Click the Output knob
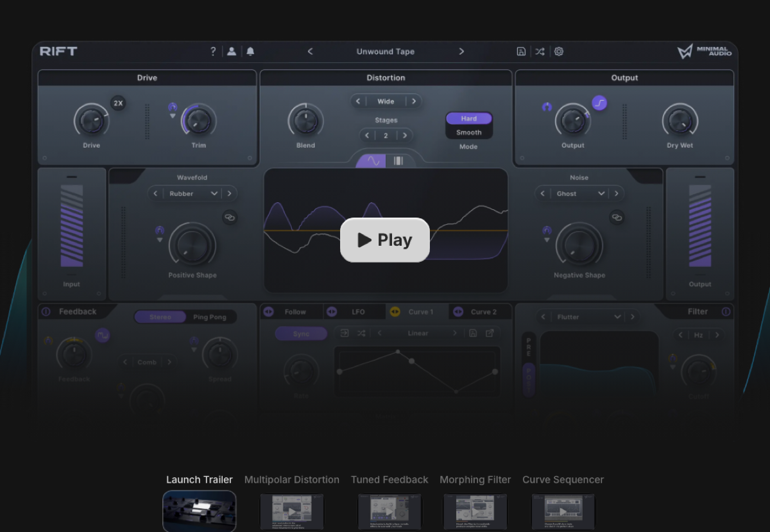The image size is (770, 532). pos(572,120)
